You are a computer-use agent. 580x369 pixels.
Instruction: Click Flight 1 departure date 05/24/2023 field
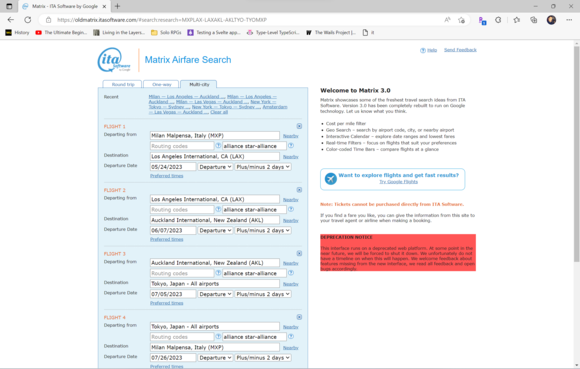click(173, 167)
